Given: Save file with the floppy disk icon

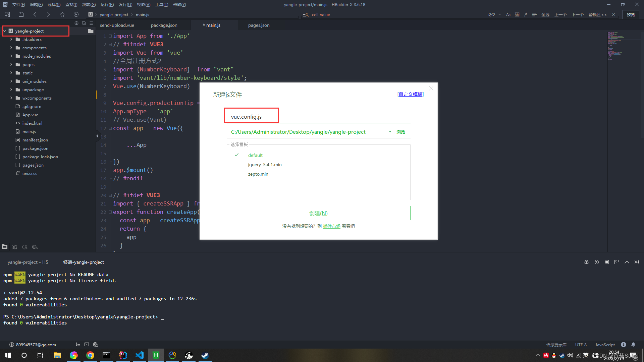Looking at the screenshot, I should (21, 14).
